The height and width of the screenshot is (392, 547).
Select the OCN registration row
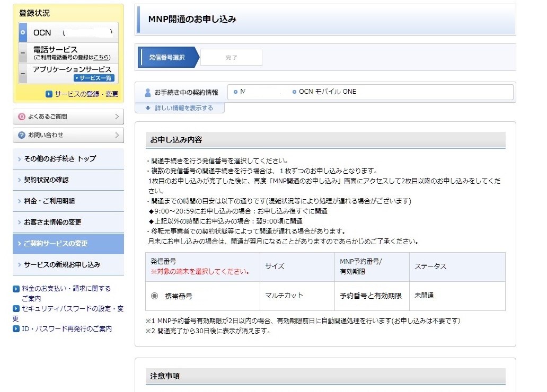(68, 32)
